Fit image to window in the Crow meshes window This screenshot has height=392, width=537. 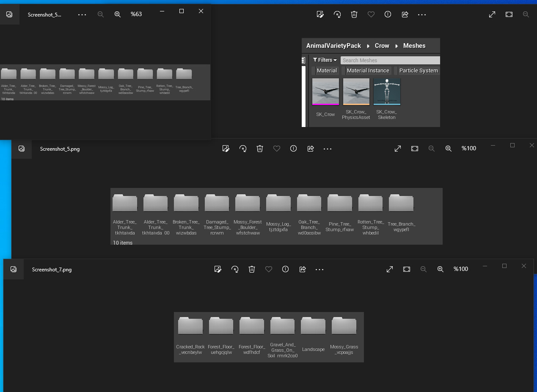click(509, 14)
